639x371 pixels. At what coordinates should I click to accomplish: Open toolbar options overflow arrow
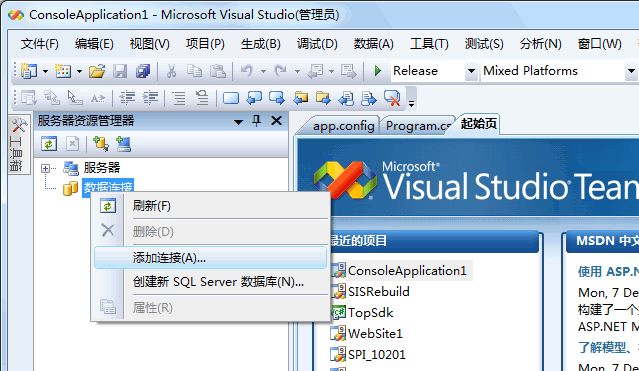pos(412,104)
